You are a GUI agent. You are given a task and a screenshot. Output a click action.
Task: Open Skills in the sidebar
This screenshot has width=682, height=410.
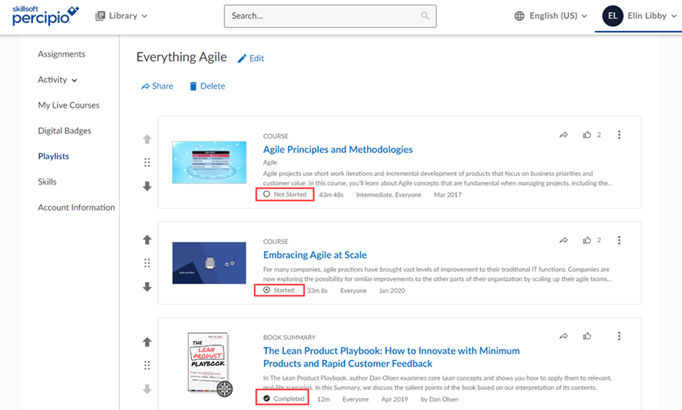[x=47, y=182]
